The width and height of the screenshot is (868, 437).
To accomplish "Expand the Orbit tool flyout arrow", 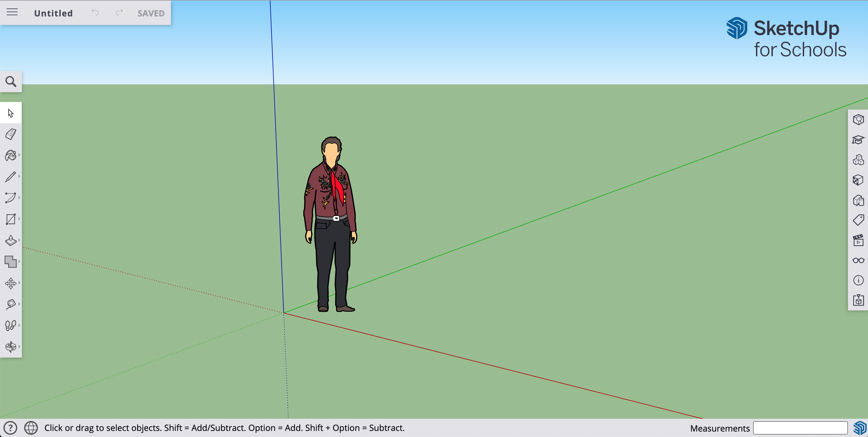I will [19, 346].
